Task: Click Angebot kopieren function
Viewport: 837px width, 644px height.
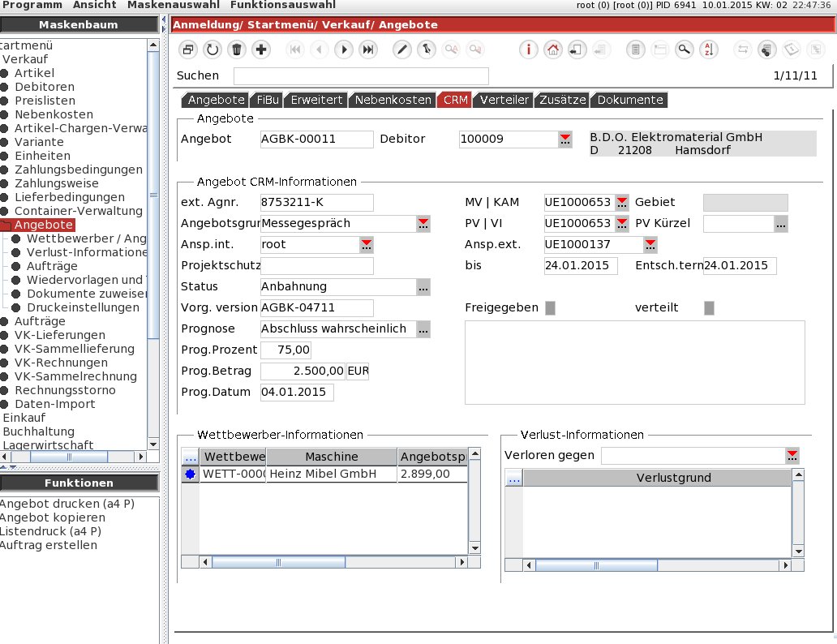Action: click(x=53, y=517)
